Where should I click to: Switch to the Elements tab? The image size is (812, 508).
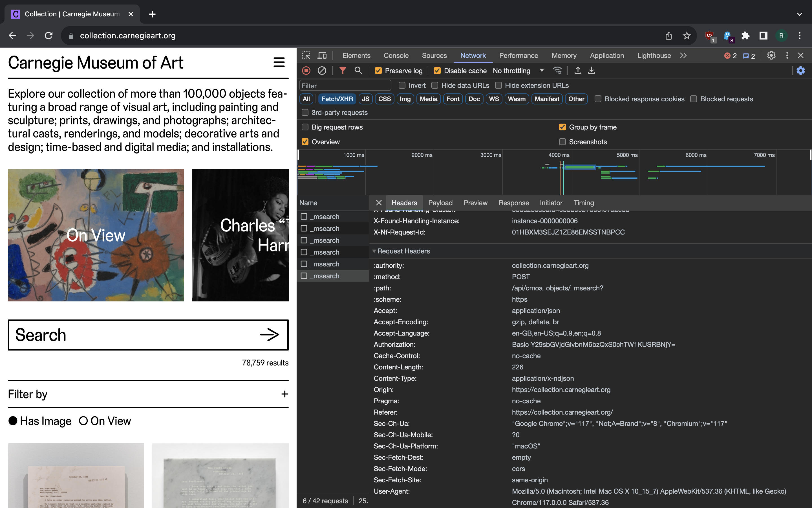point(356,55)
